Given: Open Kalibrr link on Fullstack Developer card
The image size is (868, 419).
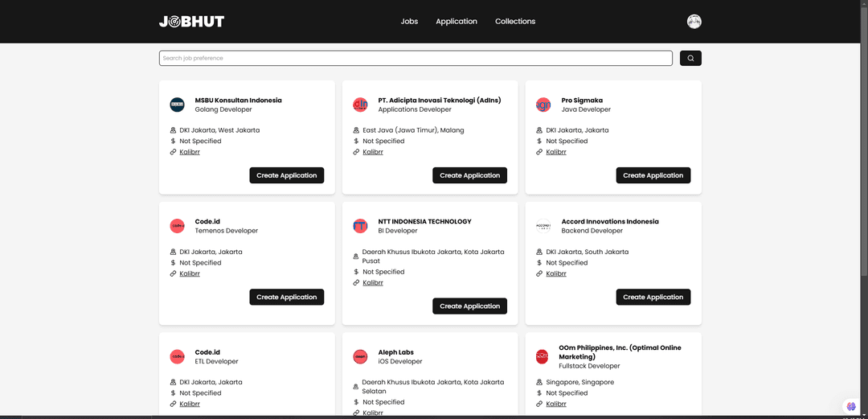Looking at the screenshot, I should (556, 404).
